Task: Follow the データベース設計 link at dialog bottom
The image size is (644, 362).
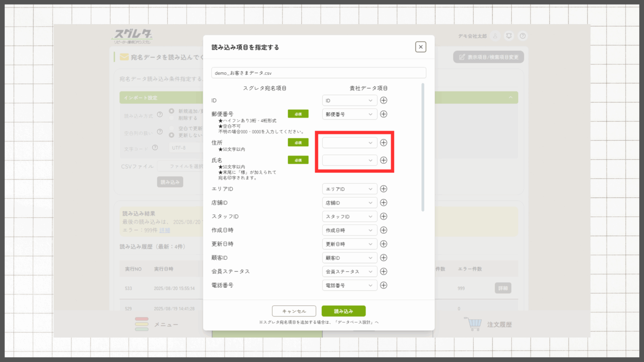Action: [x=356, y=322]
